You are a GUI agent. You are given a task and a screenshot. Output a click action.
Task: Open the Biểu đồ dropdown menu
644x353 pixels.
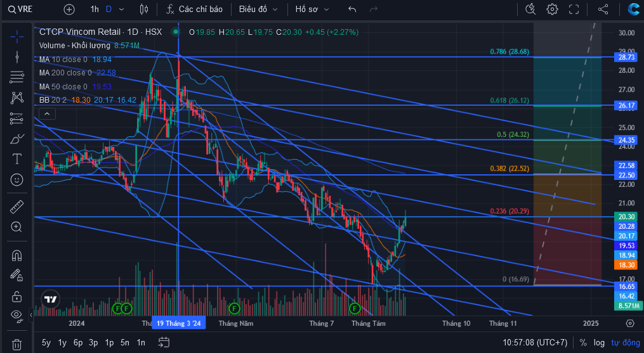[258, 9]
